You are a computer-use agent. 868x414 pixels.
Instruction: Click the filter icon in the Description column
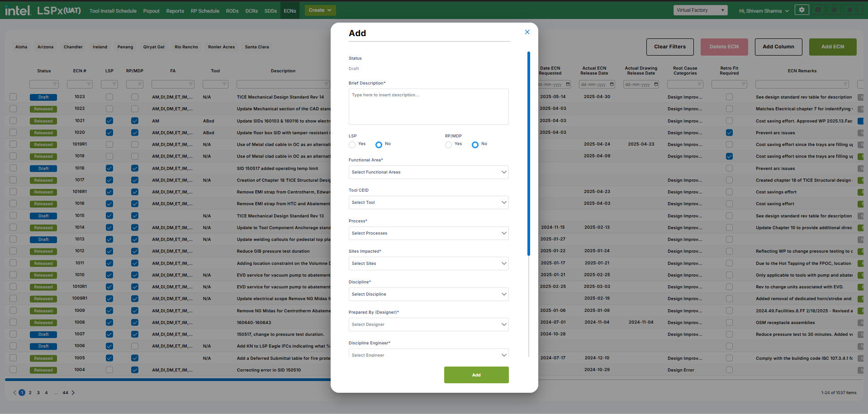point(326,84)
